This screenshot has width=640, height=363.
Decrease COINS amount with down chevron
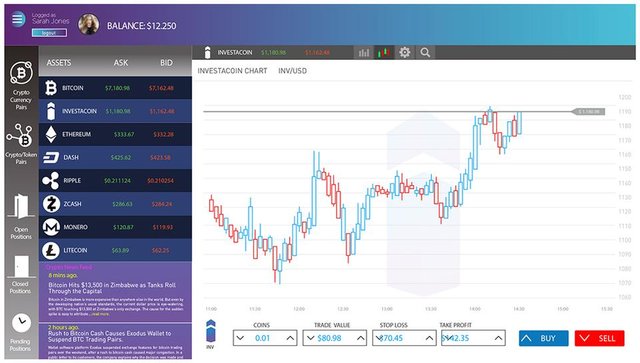point(240,338)
